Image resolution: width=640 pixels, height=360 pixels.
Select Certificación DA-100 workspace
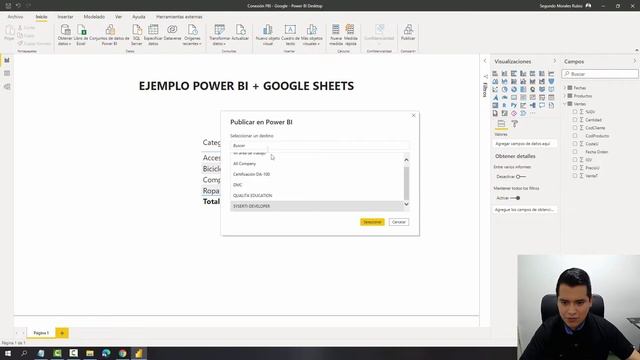pyautogui.click(x=317, y=174)
